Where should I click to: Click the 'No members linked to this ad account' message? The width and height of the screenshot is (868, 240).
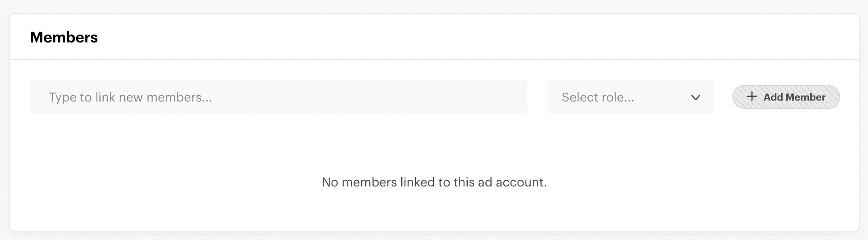click(x=434, y=182)
